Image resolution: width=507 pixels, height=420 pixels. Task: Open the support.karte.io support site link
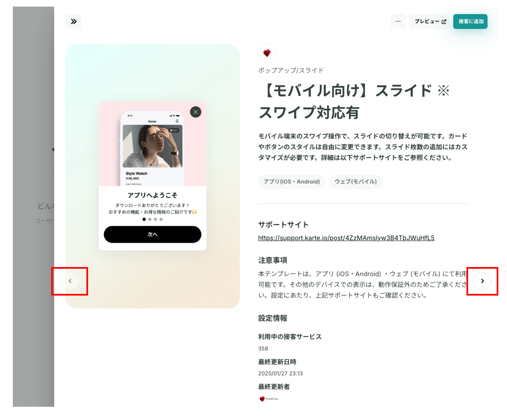pos(346,238)
